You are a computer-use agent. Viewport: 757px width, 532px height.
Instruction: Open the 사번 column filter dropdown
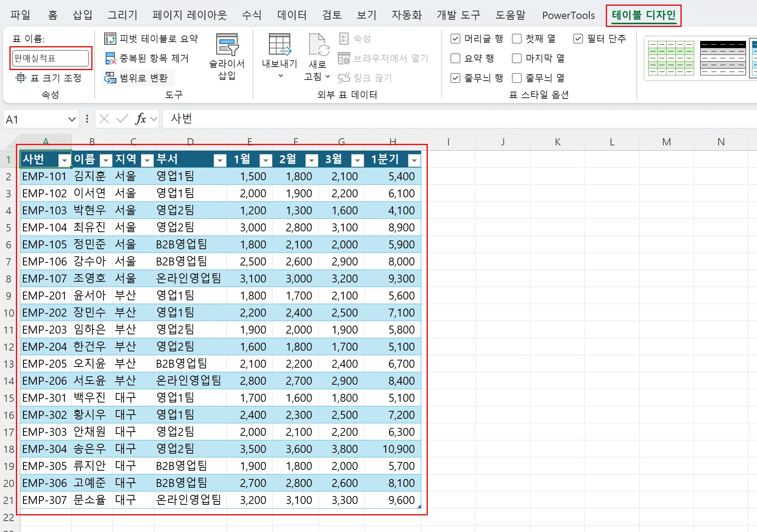pos(64,161)
